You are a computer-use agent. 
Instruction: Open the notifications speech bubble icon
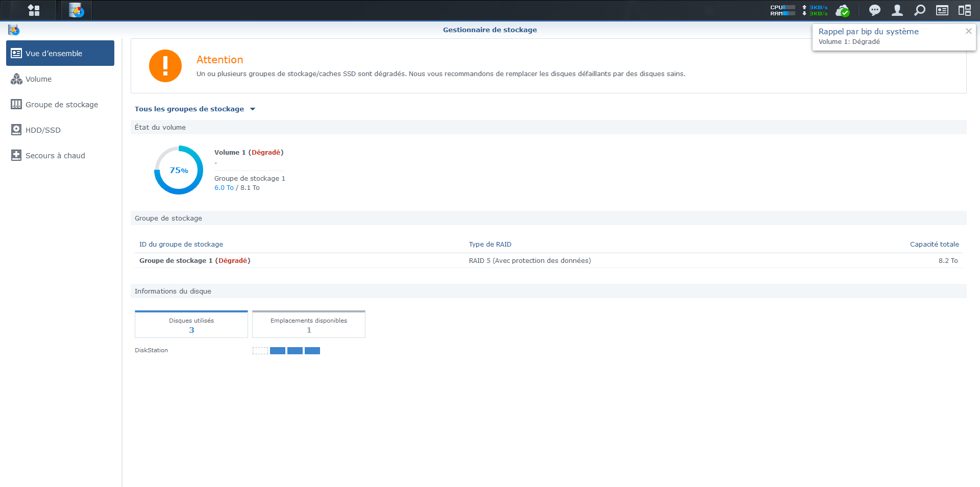point(875,10)
